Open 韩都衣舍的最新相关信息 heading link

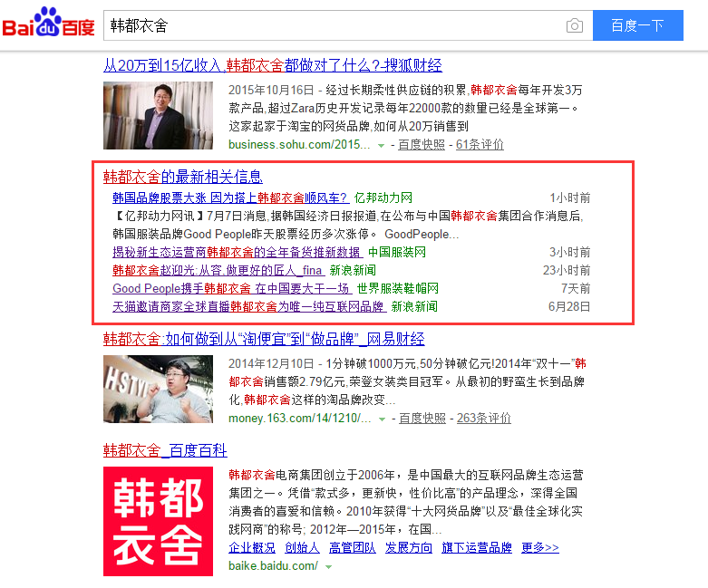click(x=183, y=177)
